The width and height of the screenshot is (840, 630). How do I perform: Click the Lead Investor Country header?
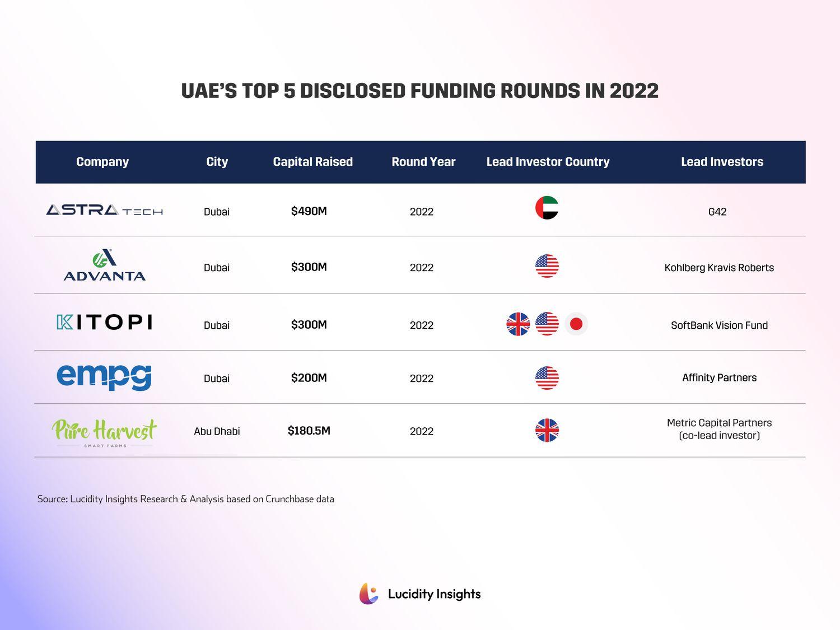pos(548,162)
